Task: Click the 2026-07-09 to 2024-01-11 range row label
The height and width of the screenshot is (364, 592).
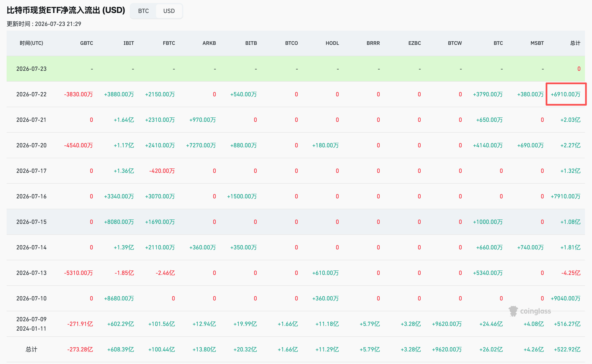Action: 31,324
